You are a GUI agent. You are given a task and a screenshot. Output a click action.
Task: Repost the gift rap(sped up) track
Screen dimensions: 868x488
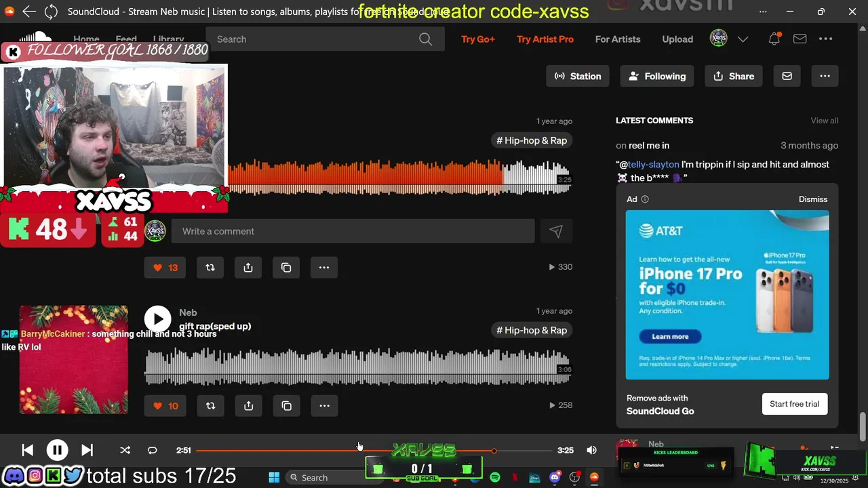click(x=210, y=405)
